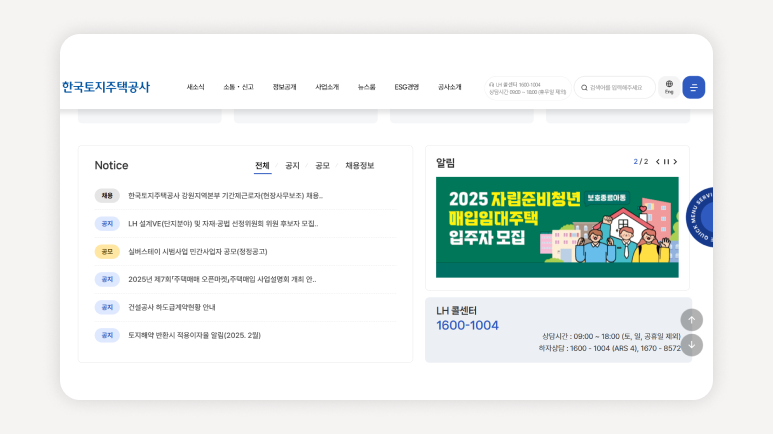Image resolution: width=773 pixels, height=434 pixels.
Task: Open the Quick Menu Service circle
Action: click(700, 217)
